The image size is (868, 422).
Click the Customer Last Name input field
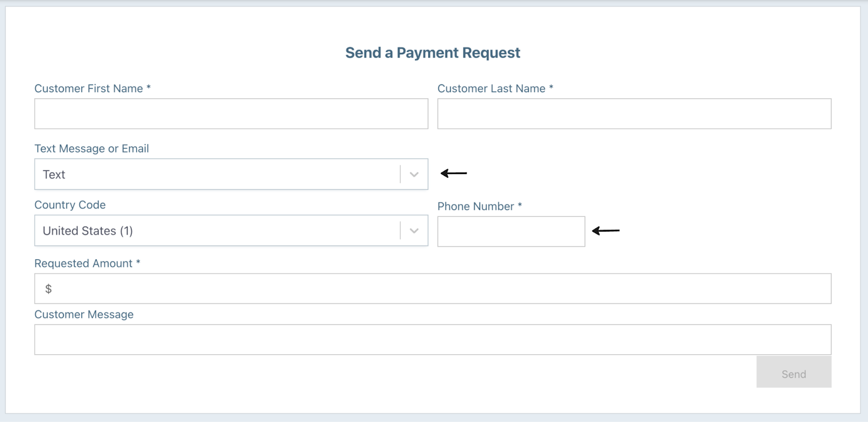coord(634,113)
